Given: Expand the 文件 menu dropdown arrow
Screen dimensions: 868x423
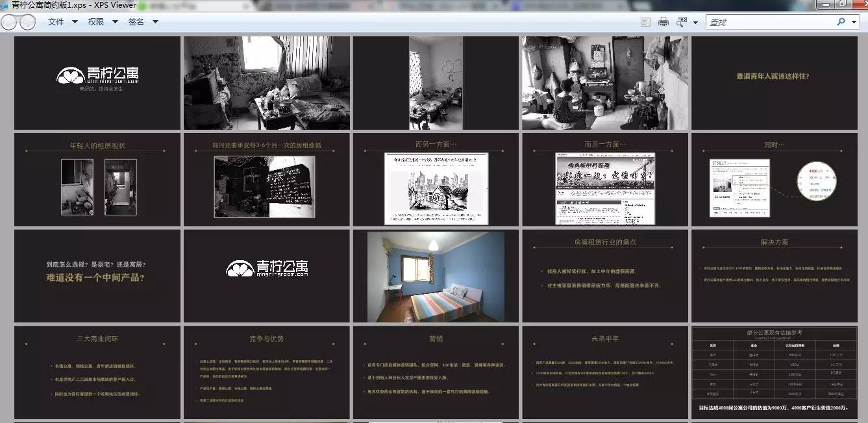Looking at the screenshot, I should click(x=74, y=21).
